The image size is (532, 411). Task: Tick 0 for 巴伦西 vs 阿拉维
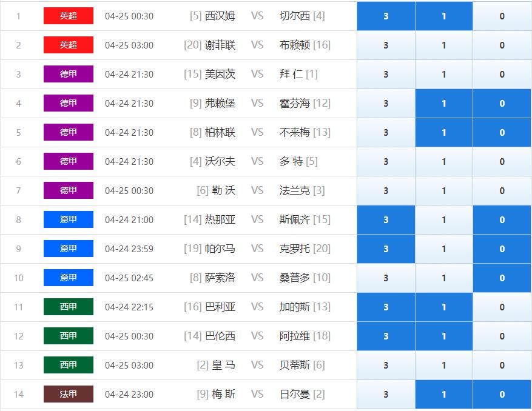[x=502, y=336]
